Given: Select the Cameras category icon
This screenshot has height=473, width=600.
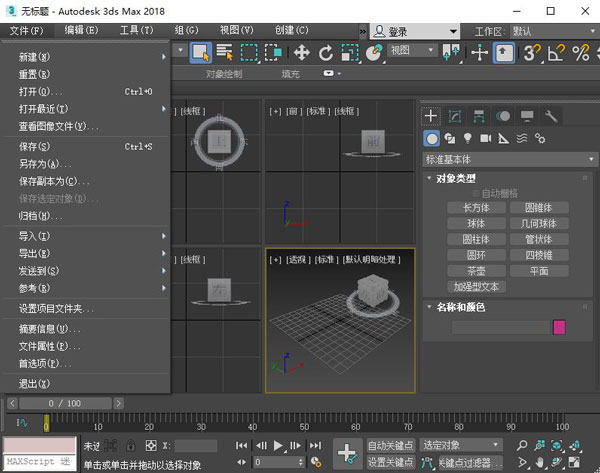Looking at the screenshot, I should point(486,139).
